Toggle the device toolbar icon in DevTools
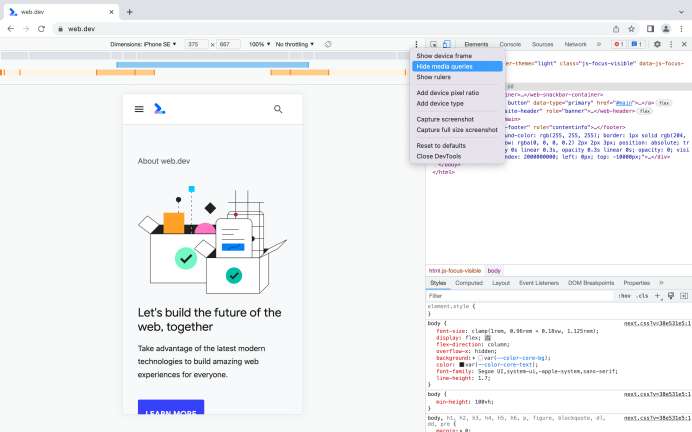 pyautogui.click(x=447, y=44)
